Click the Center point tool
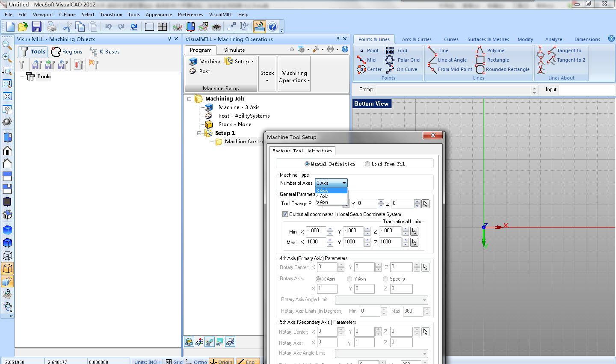The width and height of the screenshot is (616, 364). (x=369, y=69)
